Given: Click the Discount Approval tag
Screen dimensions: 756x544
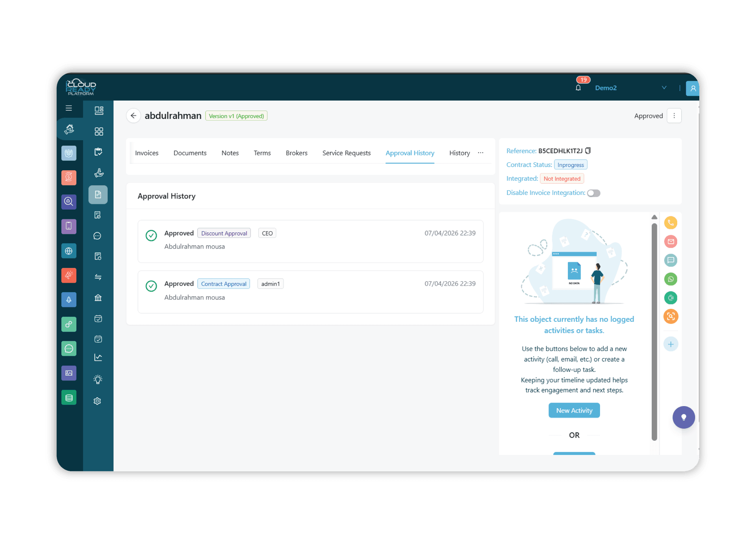Looking at the screenshot, I should [224, 233].
